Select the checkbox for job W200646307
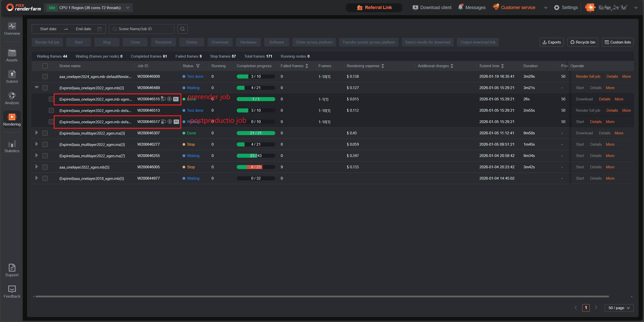Screen dimensions: 644x322 45,133
